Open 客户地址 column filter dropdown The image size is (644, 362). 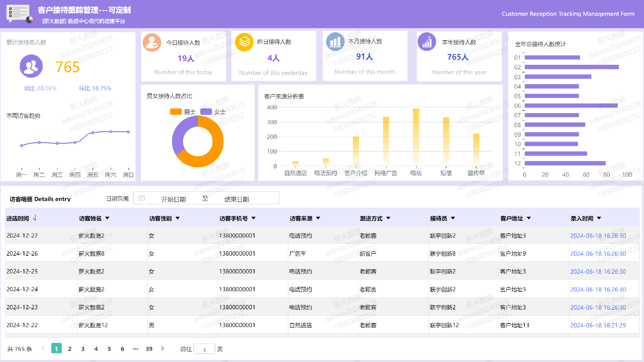click(x=529, y=218)
